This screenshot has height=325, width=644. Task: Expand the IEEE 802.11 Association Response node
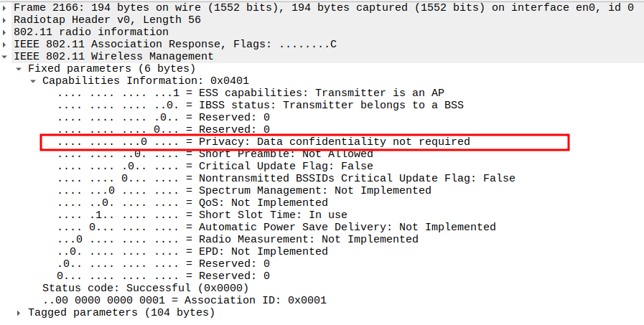pos(6,44)
